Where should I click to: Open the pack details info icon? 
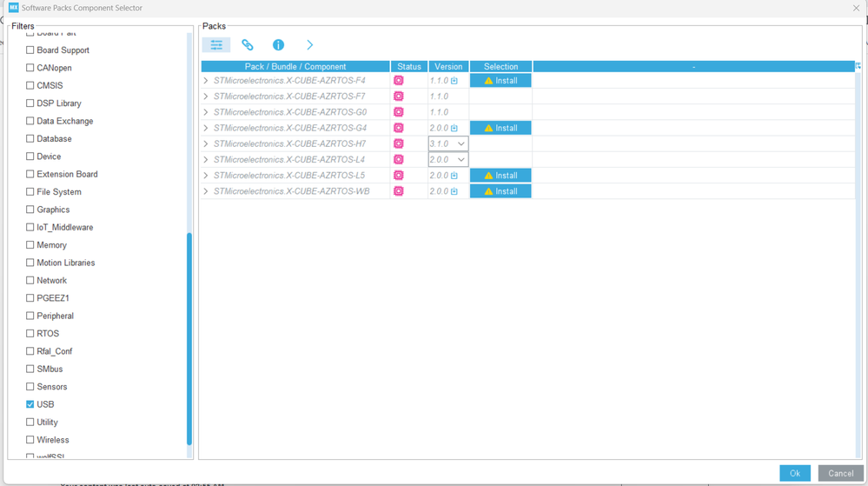[x=278, y=45]
